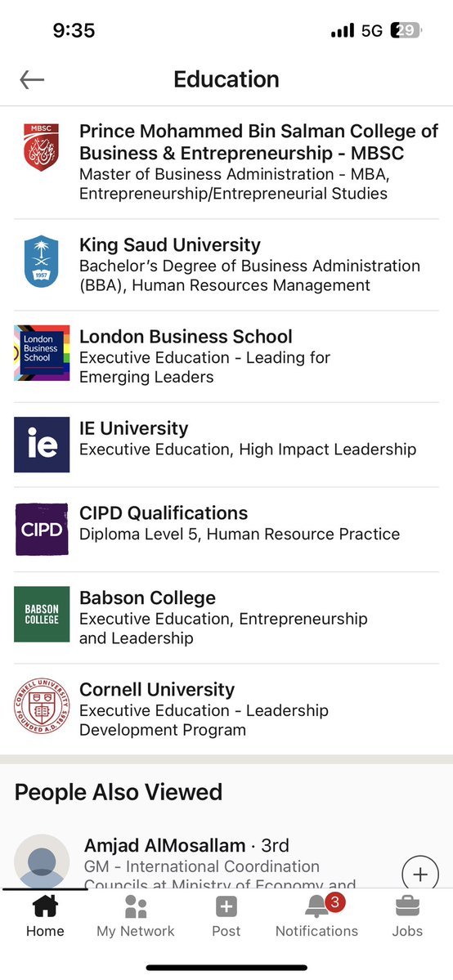Screen dimensions: 453x980
Task: Open the Cornell University seal logo
Action: tap(42, 706)
